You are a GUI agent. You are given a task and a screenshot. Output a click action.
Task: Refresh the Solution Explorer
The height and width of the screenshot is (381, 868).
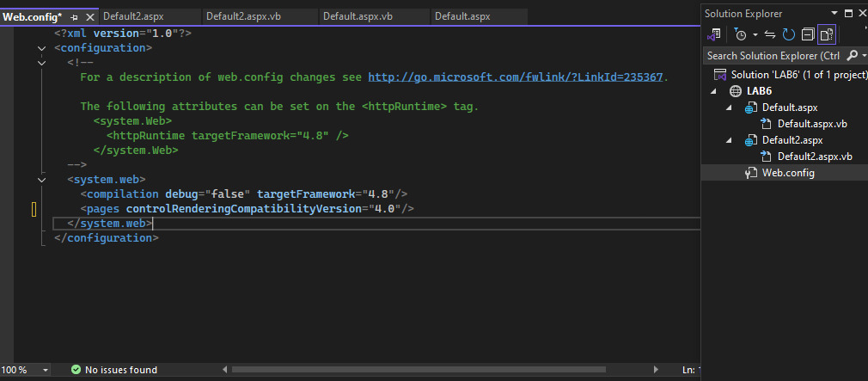click(789, 35)
